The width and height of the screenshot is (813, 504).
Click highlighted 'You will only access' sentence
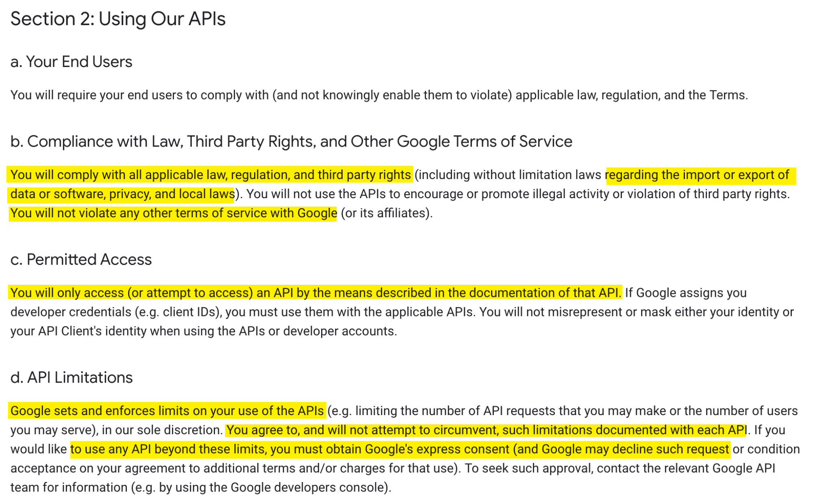click(315, 293)
